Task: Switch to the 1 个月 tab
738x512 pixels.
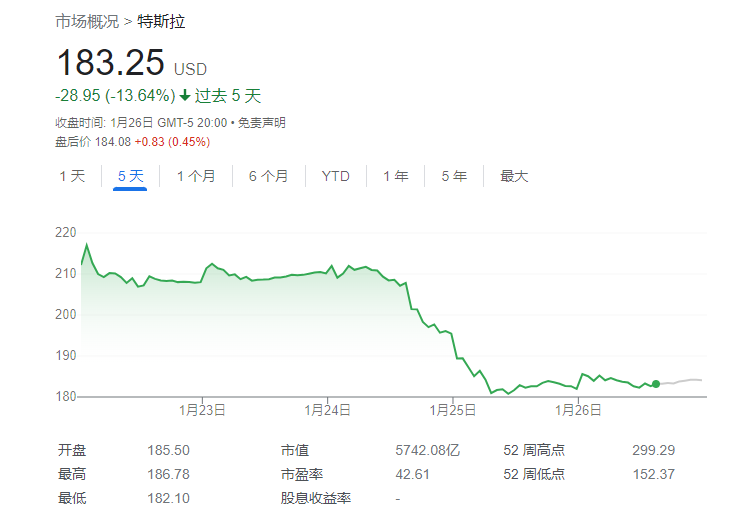Action: [x=196, y=176]
